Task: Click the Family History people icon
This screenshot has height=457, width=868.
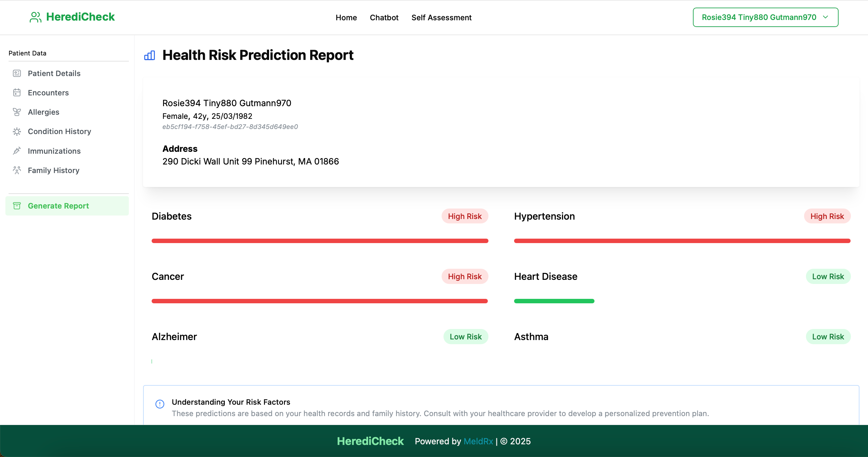Action: pyautogui.click(x=17, y=170)
